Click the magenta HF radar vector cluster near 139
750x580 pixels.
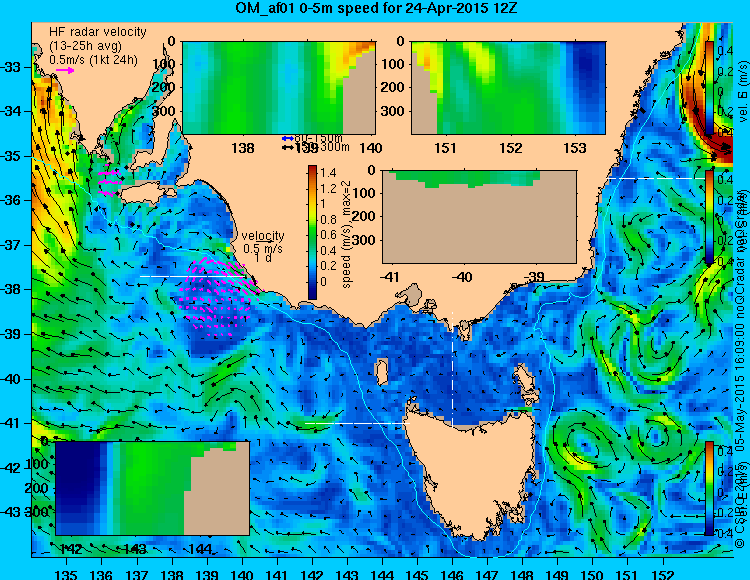tap(218, 296)
